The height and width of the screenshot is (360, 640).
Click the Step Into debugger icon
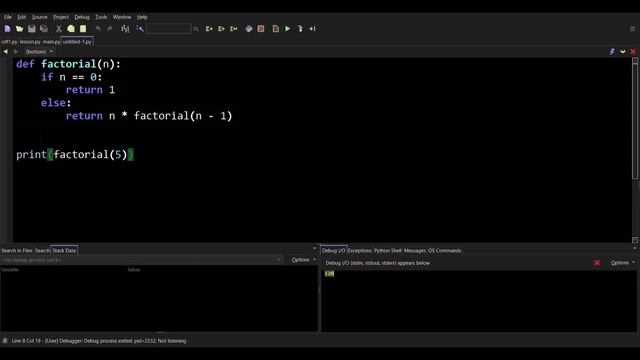(x=209, y=29)
